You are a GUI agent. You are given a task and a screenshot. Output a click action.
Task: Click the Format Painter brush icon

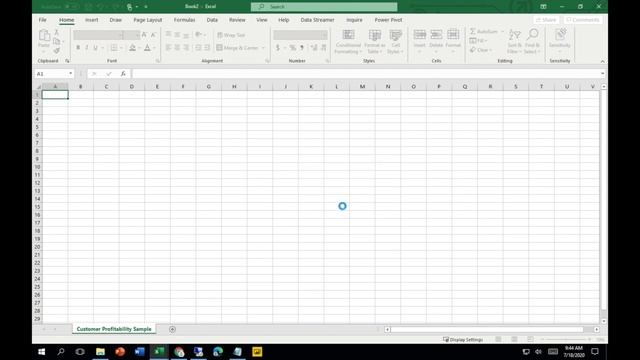(57, 51)
